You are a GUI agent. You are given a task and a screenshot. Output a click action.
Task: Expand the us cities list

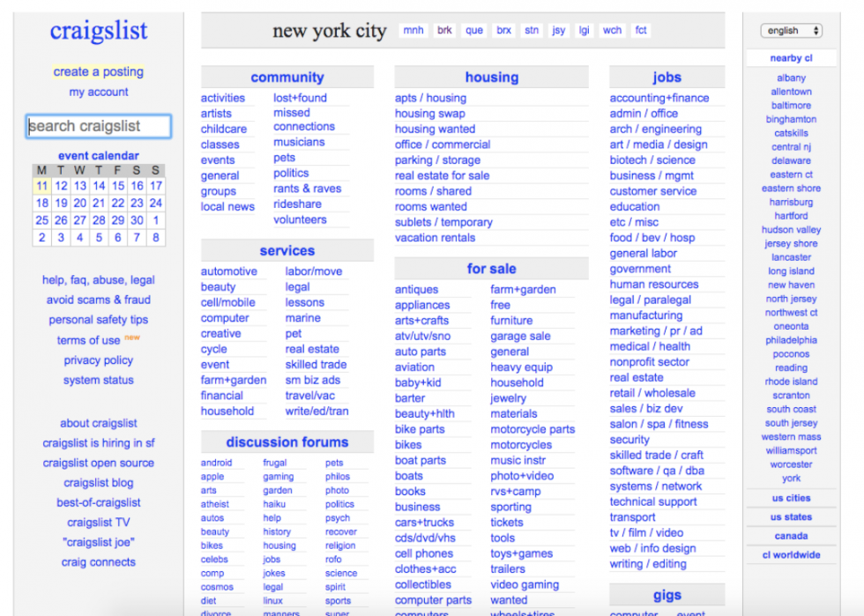pos(791,498)
